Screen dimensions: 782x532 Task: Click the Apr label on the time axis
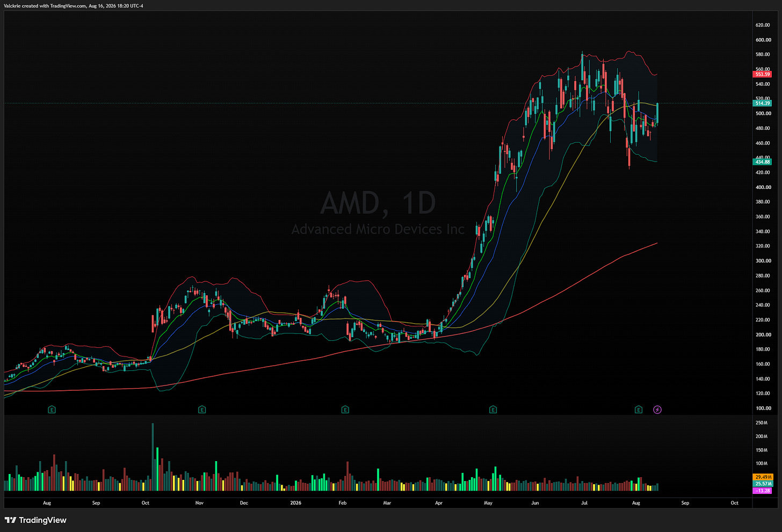439,503
